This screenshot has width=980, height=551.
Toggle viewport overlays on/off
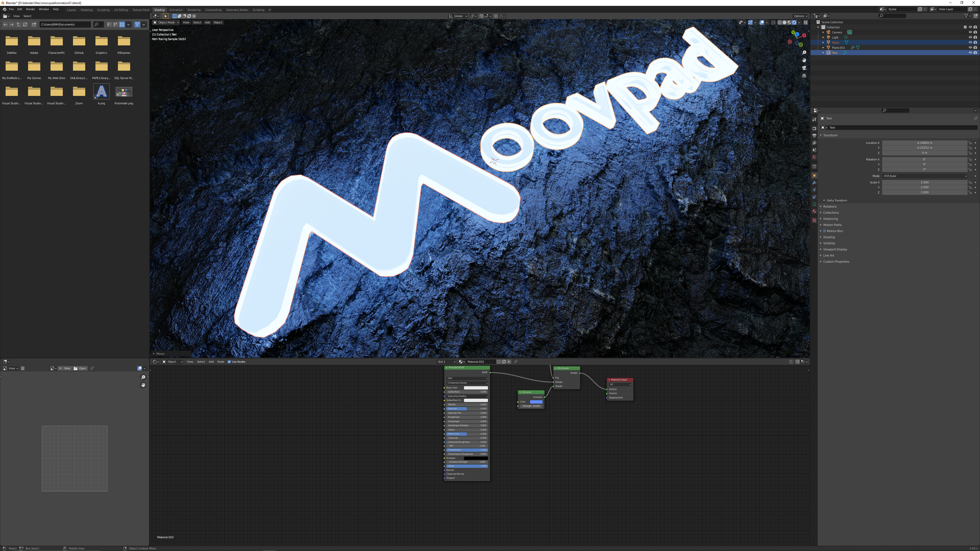[x=762, y=22]
